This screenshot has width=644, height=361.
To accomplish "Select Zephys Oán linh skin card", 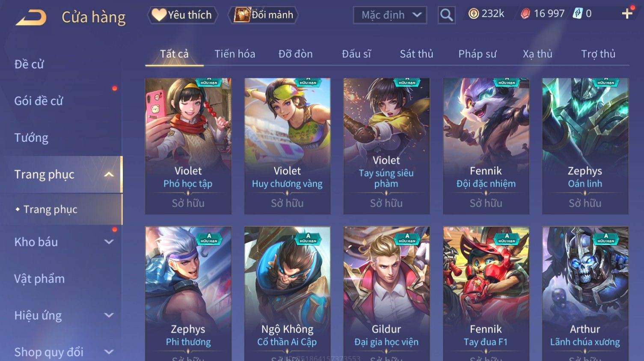I will tap(585, 146).
